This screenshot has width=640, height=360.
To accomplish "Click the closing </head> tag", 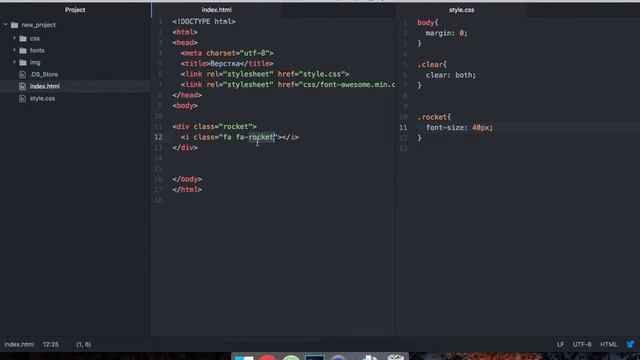I will 187,95.
